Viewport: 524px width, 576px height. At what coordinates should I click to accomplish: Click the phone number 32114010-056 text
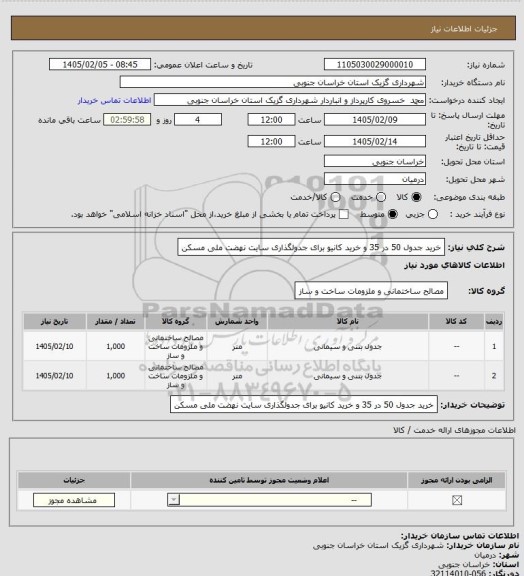458,573
